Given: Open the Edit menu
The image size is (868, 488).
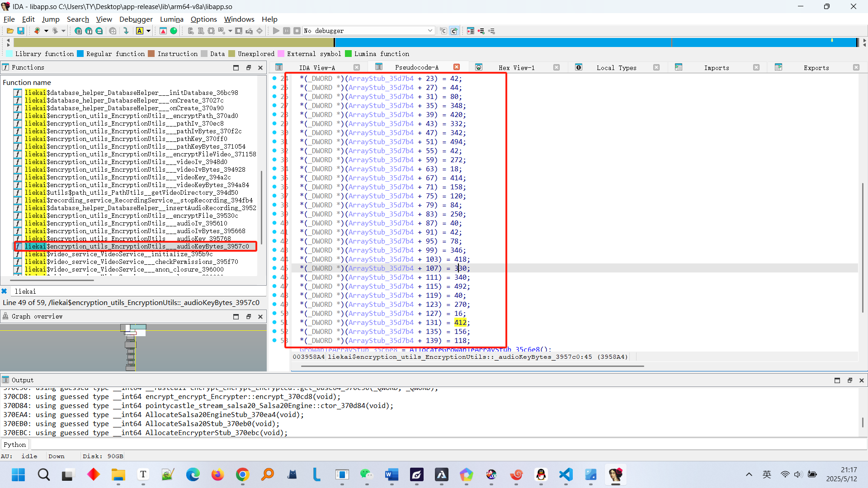Looking at the screenshot, I should point(28,19).
